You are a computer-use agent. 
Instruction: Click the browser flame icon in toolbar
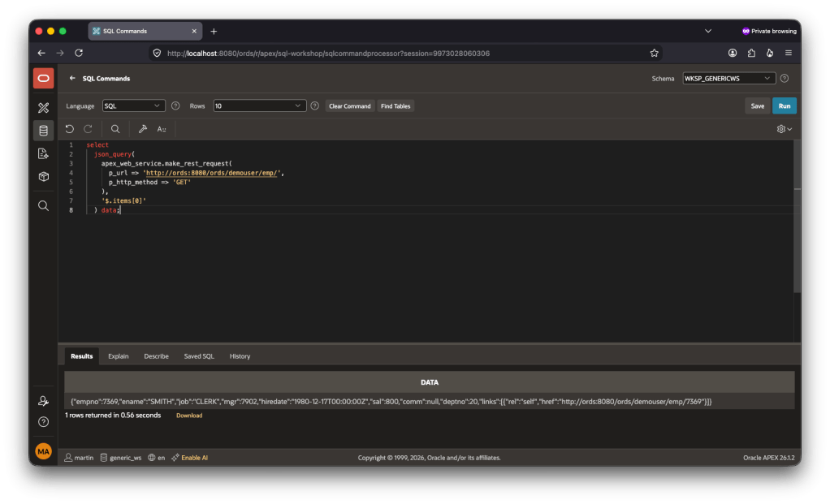coord(770,53)
